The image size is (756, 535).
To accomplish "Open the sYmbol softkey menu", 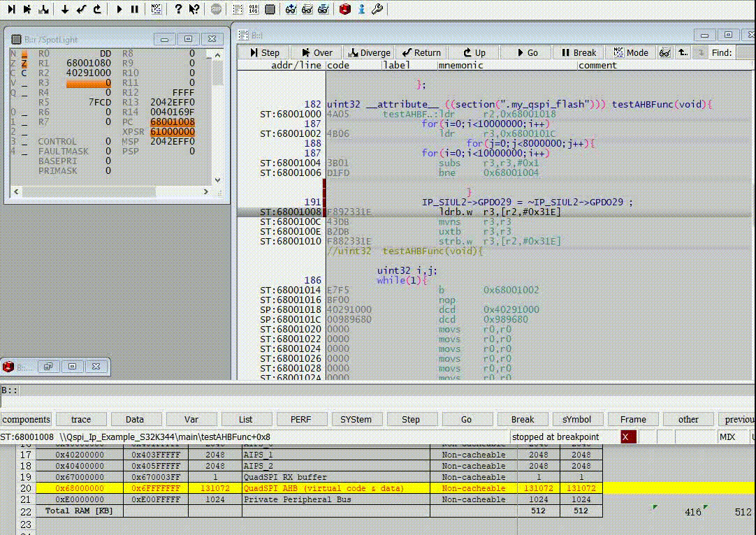I will (576, 419).
